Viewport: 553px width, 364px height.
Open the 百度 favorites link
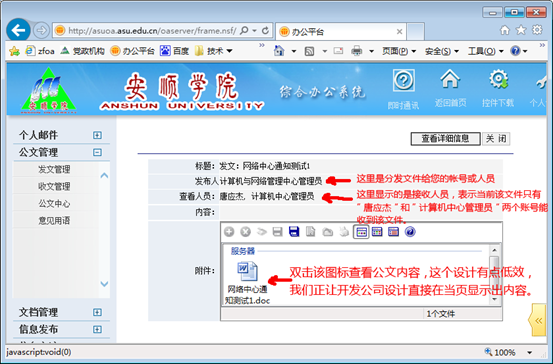pos(175,51)
